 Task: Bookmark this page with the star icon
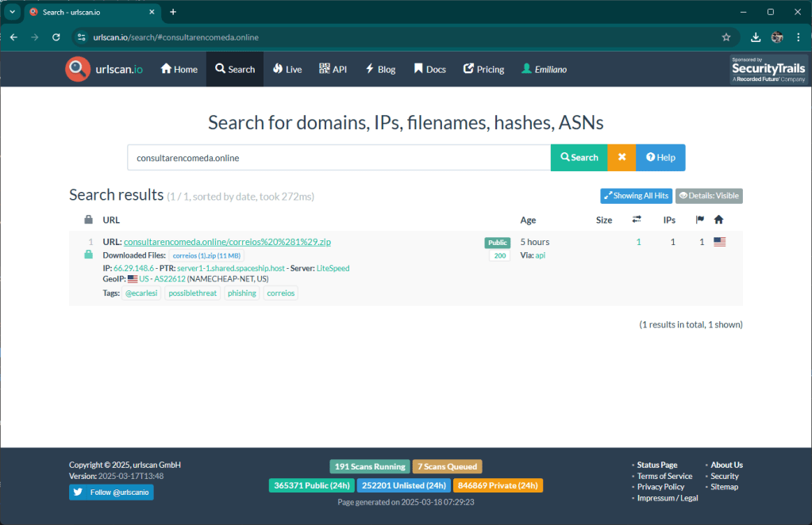[x=725, y=37]
